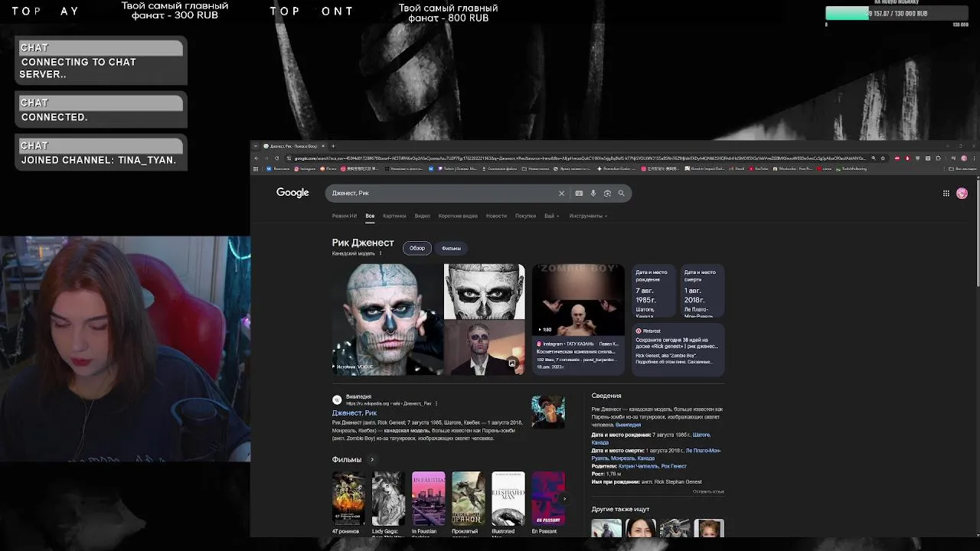This screenshot has height=551, width=980.
Task: Open a new browser tab with plus
Action: coord(333,146)
